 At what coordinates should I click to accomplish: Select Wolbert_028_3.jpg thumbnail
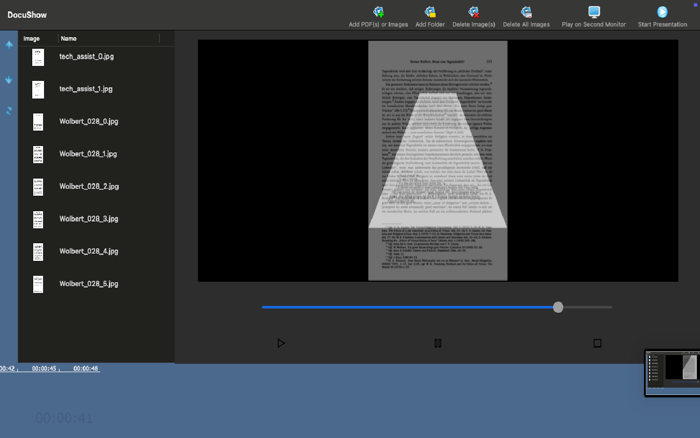click(38, 220)
